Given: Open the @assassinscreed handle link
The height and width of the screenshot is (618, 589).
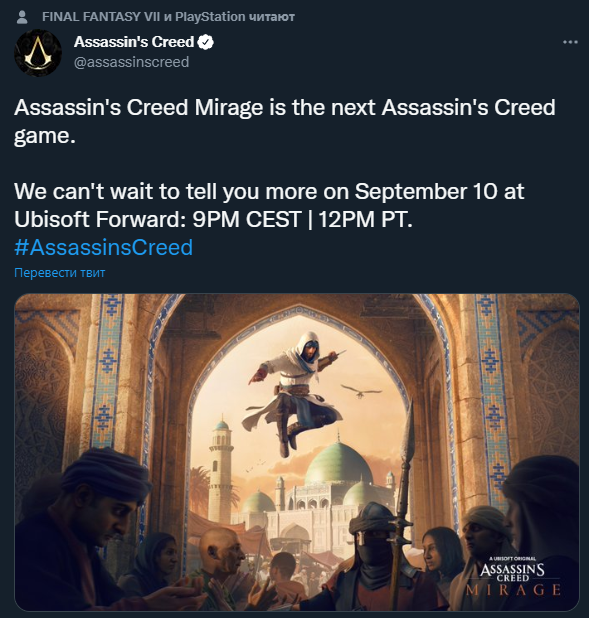Looking at the screenshot, I should pos(131,62).
